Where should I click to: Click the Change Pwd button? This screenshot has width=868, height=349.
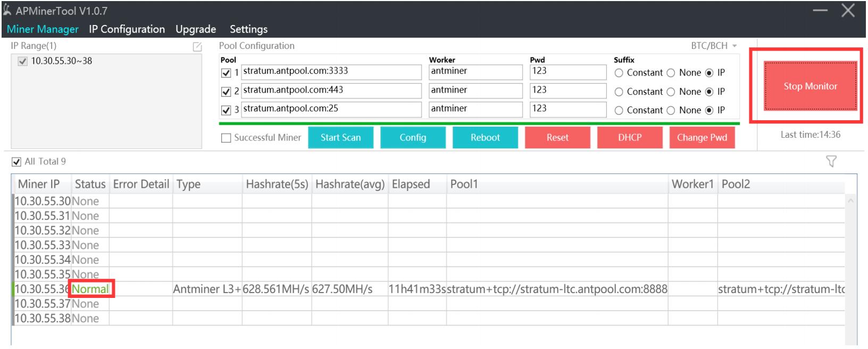click(702, 138)
